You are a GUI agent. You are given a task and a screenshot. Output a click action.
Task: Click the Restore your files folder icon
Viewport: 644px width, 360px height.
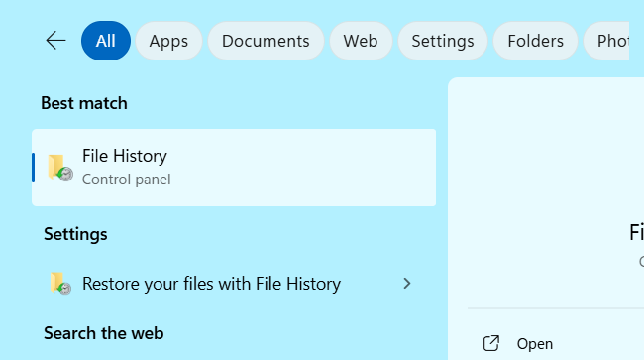tap(60, 284)
